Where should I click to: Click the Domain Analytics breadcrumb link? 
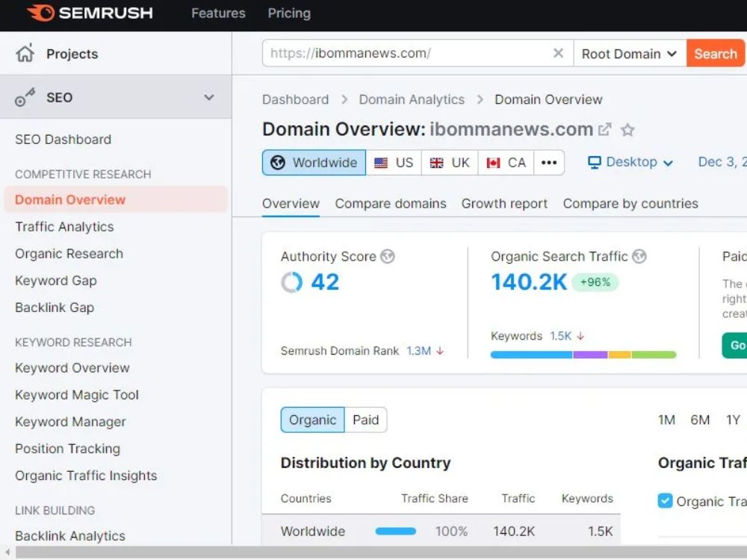[412, 99]
